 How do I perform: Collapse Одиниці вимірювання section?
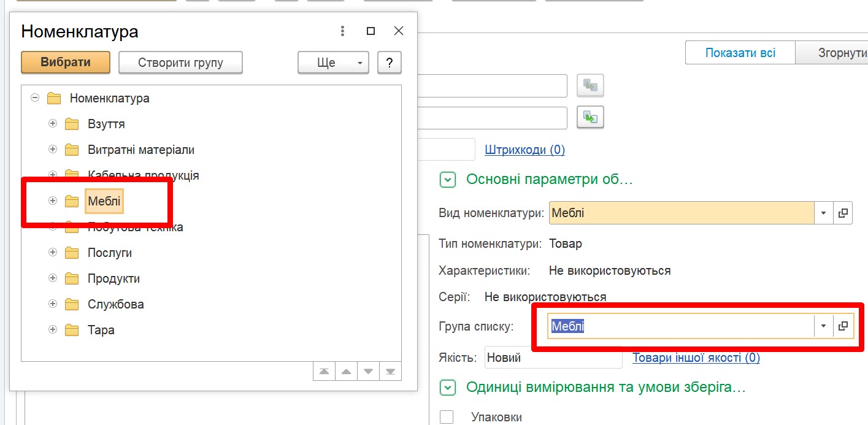click(448, 388)
